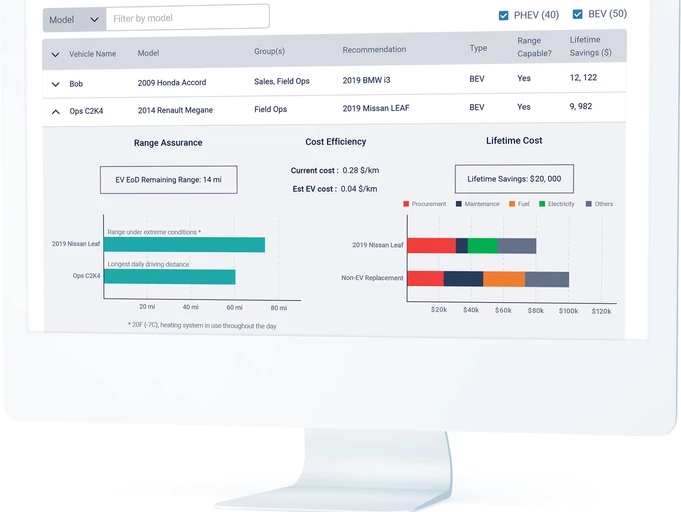Click the Current cost 0.28 $/km value

tap(360, 170)
